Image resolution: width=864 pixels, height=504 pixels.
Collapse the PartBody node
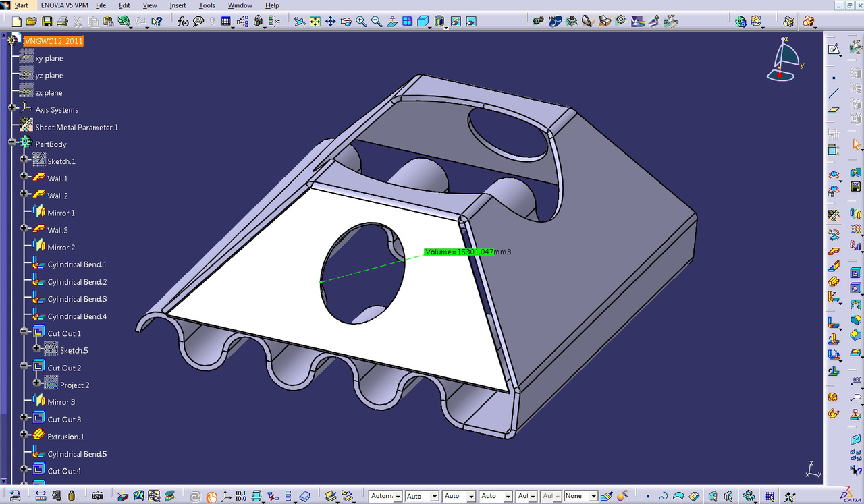click(x=12, y=142)
